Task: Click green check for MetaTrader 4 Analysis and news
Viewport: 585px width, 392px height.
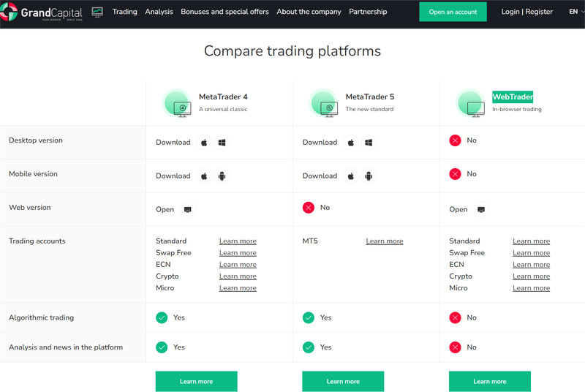Action: tap(162, 347)
